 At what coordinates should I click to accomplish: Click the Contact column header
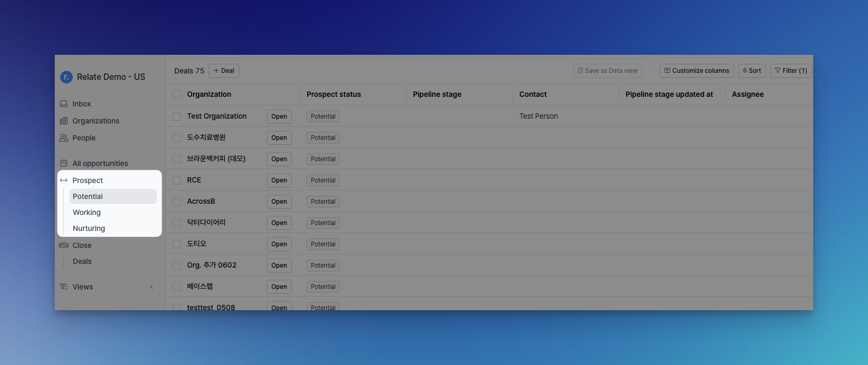tap(533, 94)
